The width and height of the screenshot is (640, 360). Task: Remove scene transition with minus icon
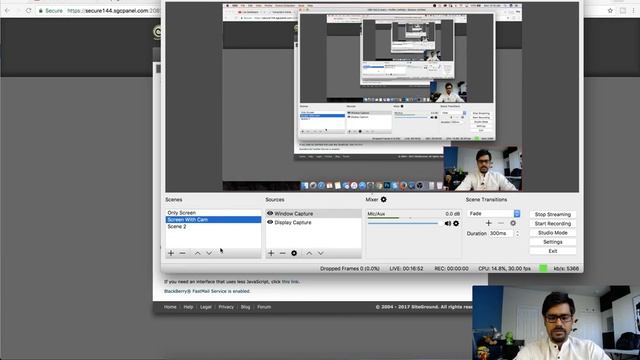[x=501, y=223]
